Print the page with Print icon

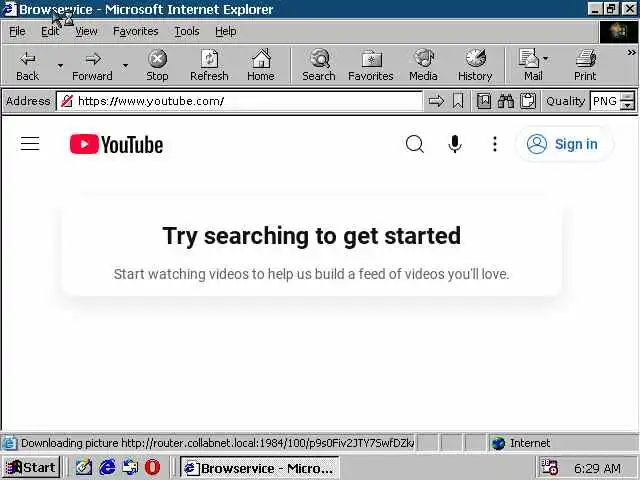coord(585,65)
